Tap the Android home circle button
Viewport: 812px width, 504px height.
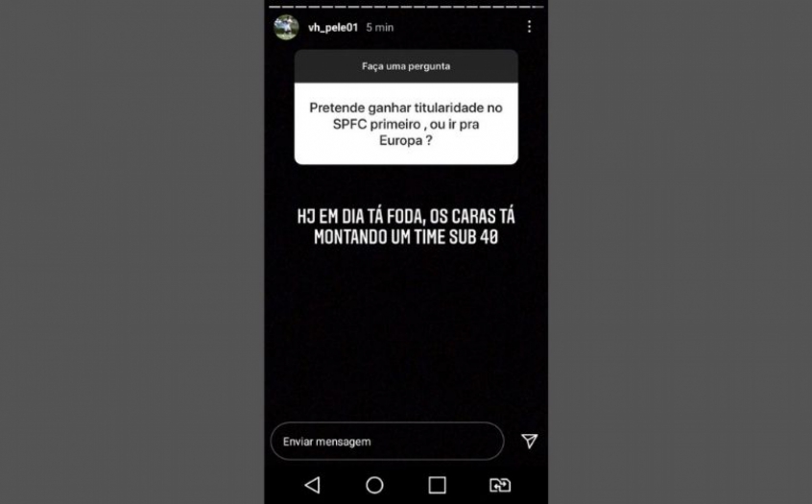(x=374, y=485)
